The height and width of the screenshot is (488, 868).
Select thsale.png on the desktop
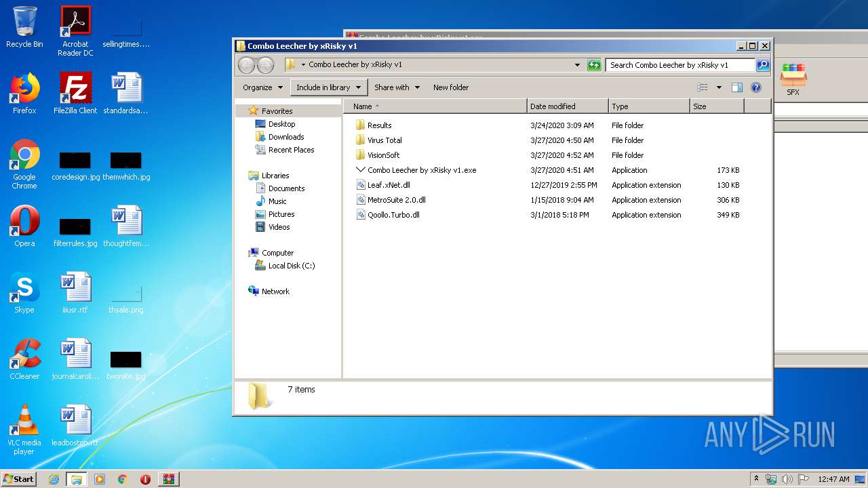126,300
